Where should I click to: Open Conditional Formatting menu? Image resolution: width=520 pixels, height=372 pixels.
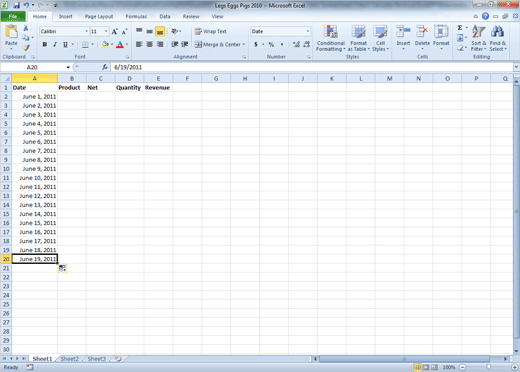(331, 38)
